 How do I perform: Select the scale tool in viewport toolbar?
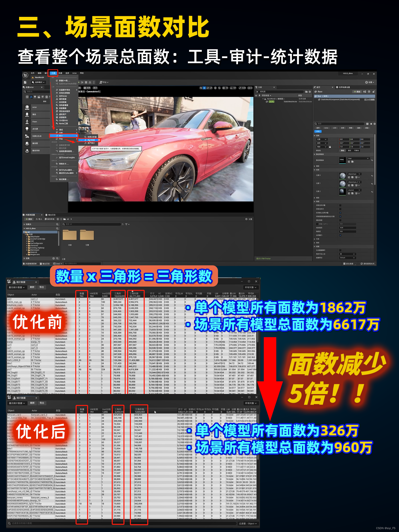coord(211,88)
